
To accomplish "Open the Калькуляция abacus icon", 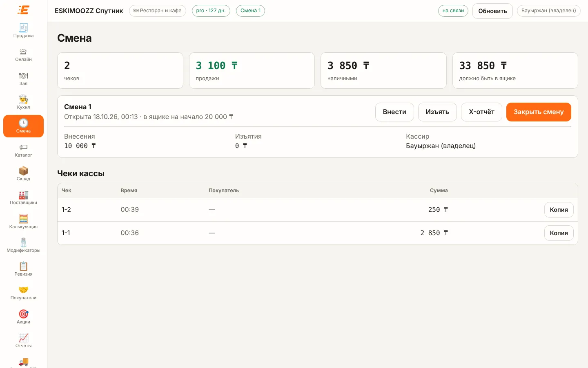I will 23,219.
